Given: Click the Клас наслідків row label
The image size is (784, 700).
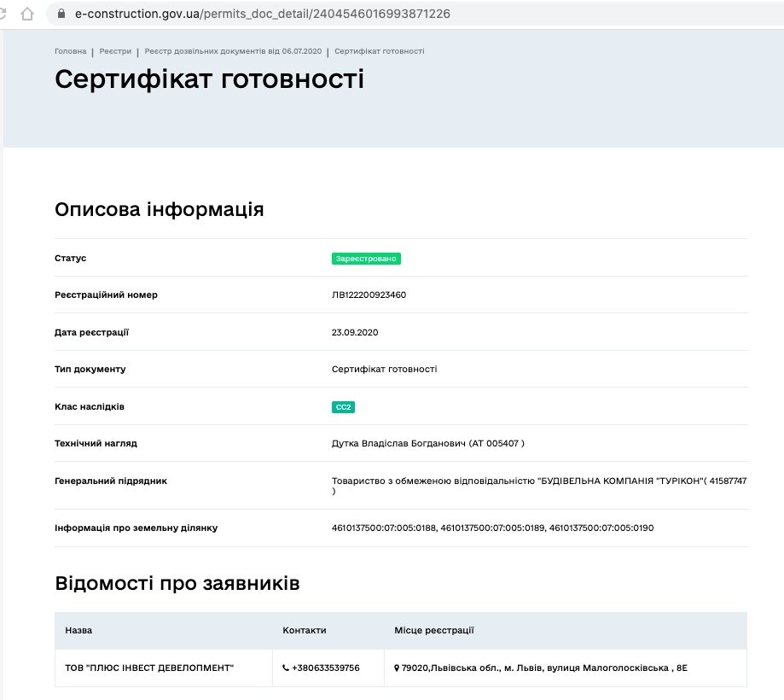Looking at the screenshot, I should pos(90,407).
